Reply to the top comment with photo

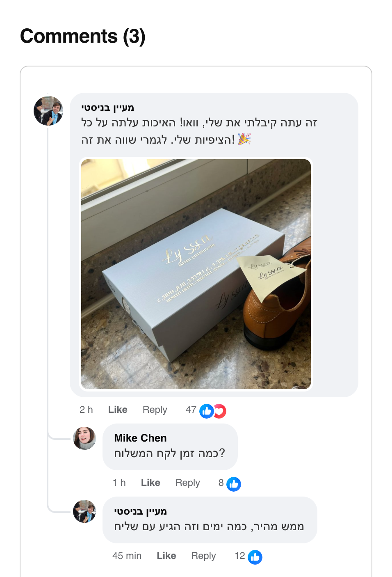click(x=155, y=410)
